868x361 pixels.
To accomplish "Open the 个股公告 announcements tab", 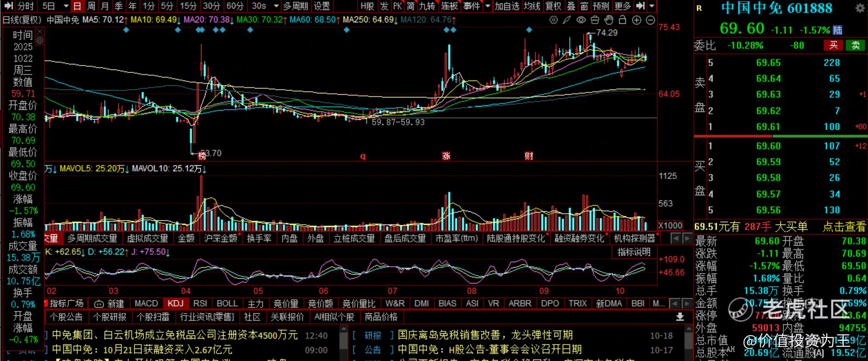I will [66, 317].
